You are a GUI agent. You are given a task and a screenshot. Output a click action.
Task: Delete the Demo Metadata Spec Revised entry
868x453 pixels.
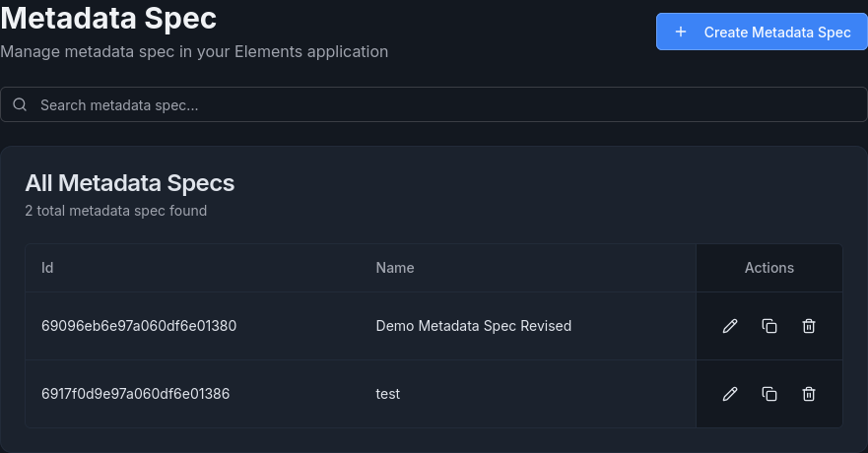pyautogui.click(x=809, y=326)
